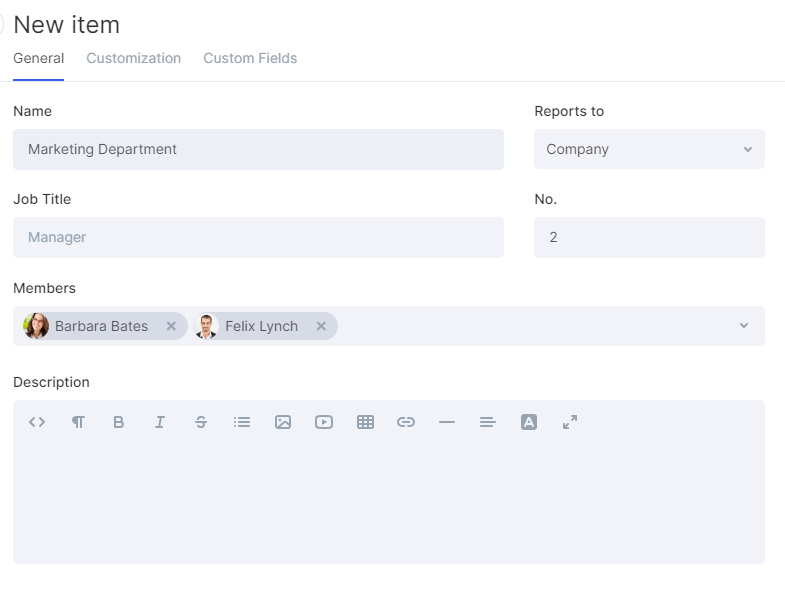Open text color picker
This screenshot has height=589, width=785.
point(529,422)
